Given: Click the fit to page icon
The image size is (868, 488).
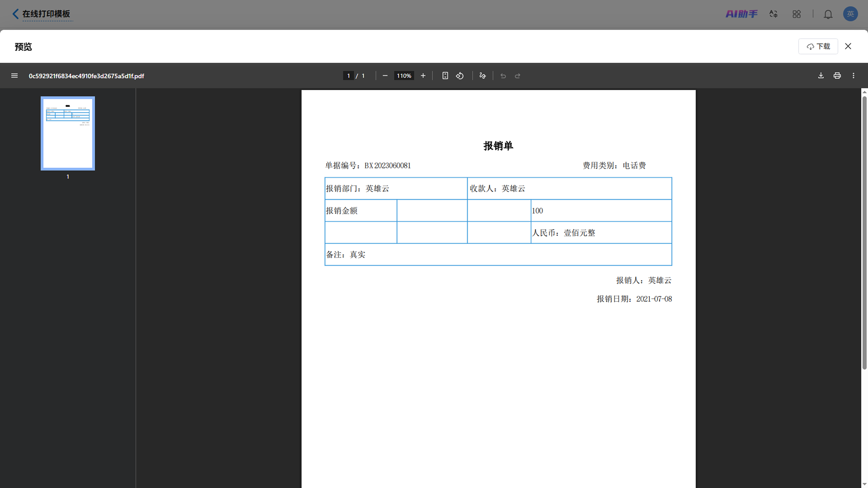Looking at the screenshot, I should click(445, 76).
